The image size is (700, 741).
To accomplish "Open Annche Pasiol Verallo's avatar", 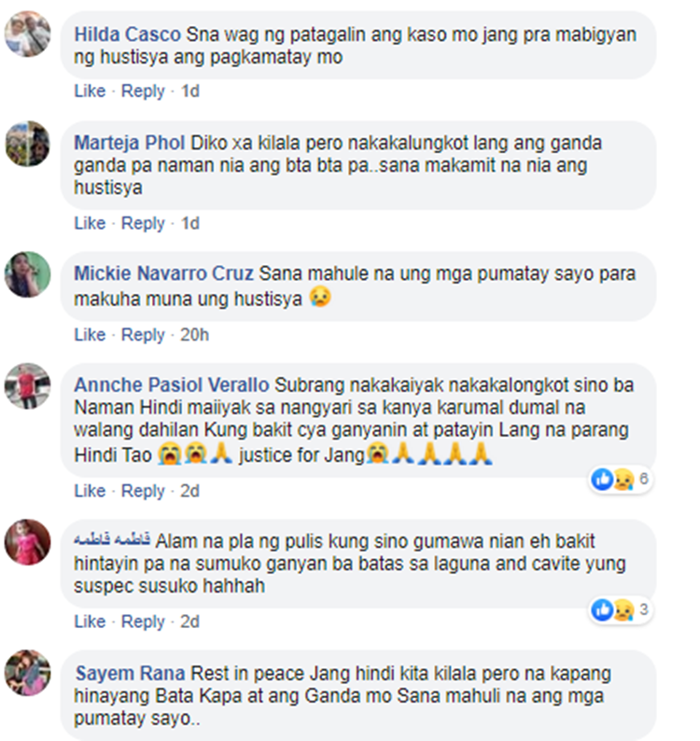I will click(x=27, y=386).
